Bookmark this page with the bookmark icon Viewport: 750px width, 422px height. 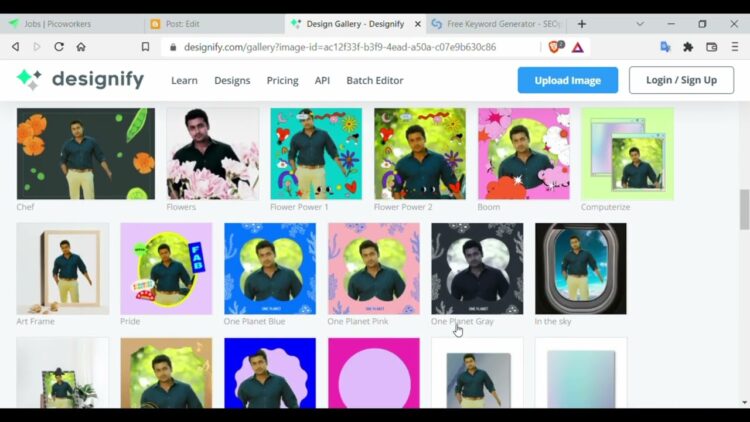(145, 47)
